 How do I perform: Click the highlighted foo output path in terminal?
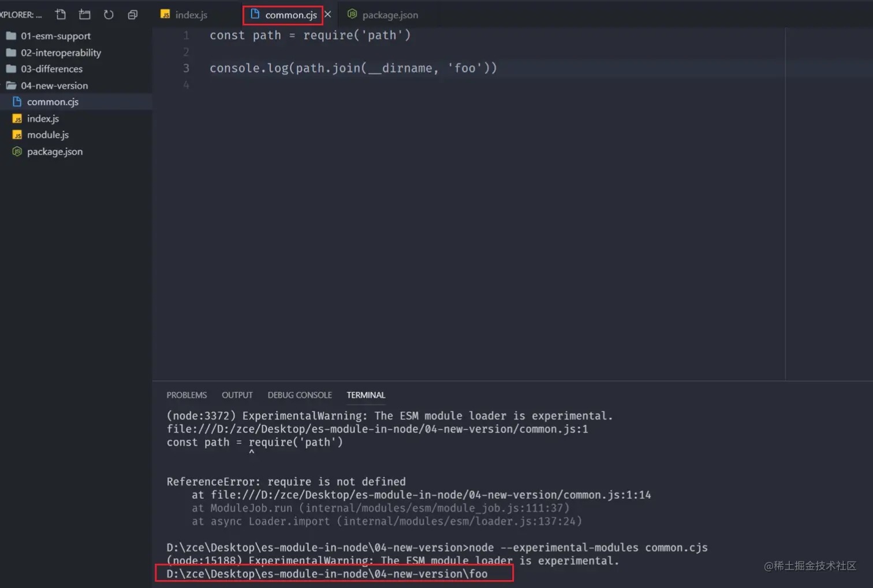pos(326,574)
